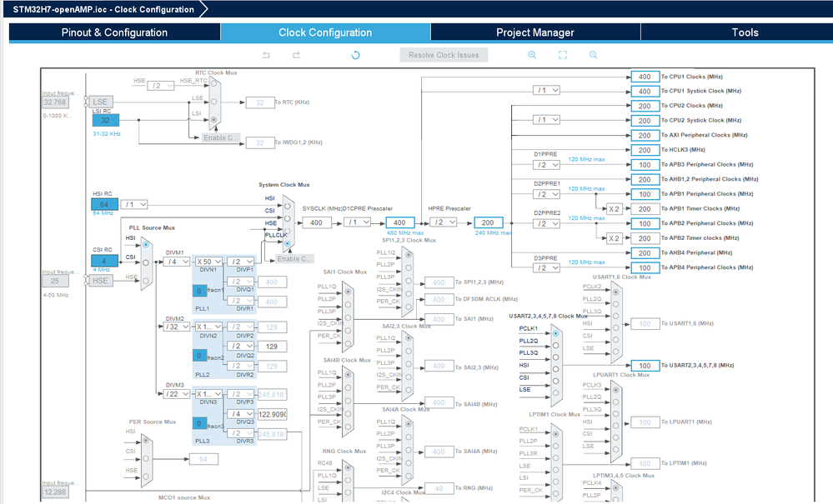Select LSE in RTC Clock Mux
The width and height of the screenshot is (833, 504).
coord(213,102)
